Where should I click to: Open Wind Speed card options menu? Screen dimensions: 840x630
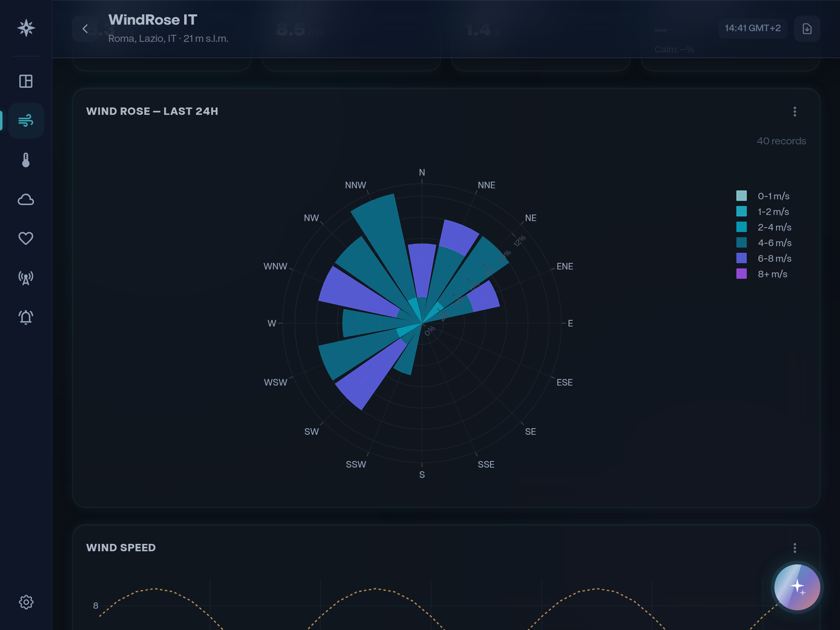pos(795,548)
